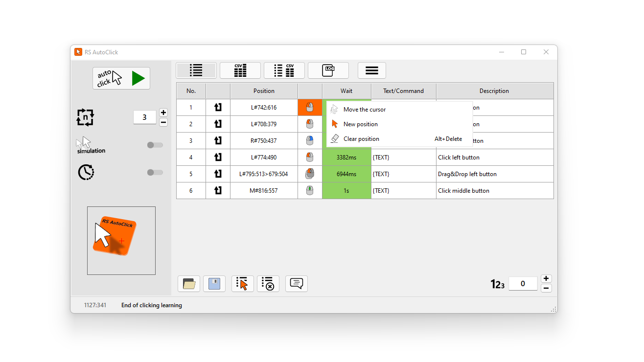
Task: Select {TEXT} cell in row 5
Action: click(404, 174)
